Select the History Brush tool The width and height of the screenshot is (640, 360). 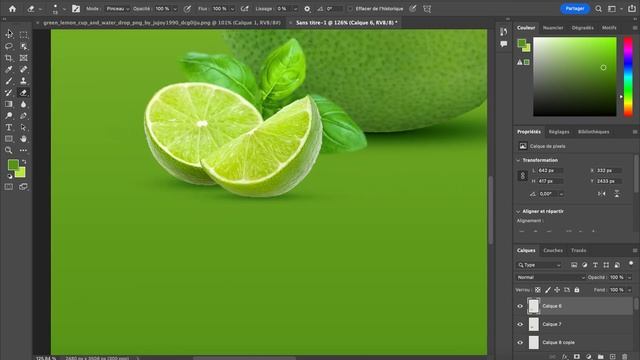pos(9,93)
